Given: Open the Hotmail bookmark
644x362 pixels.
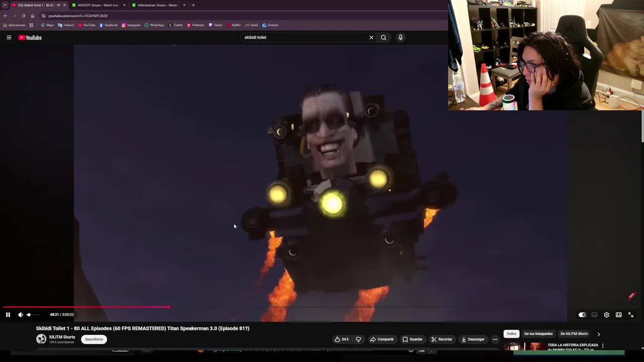Looking at the screenshot, I should tap(270, 25).
